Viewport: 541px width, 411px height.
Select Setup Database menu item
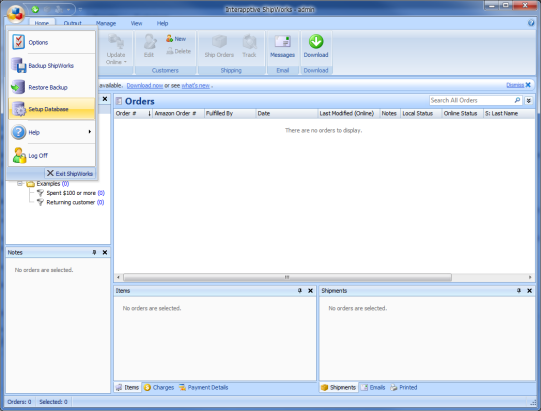point(52,109)
